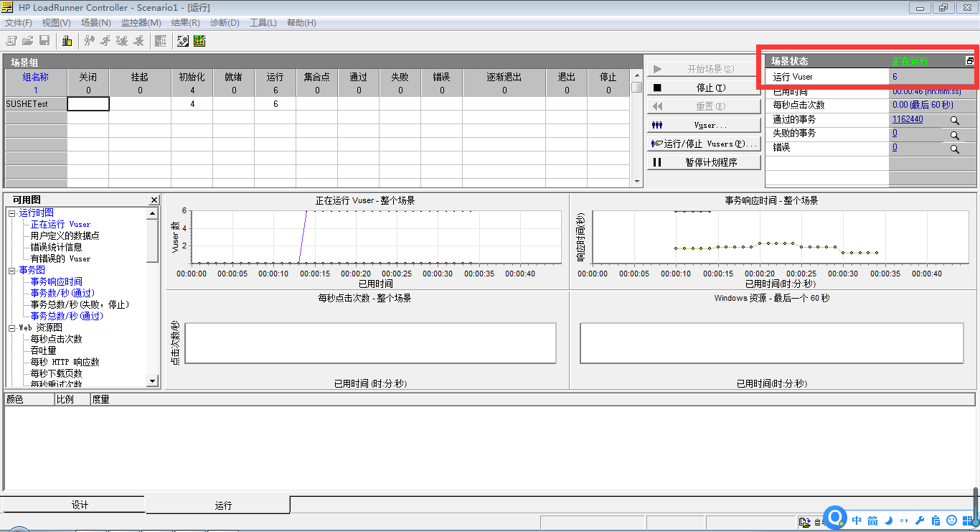Click the Gradual Stop Vusers toolbar icon

click(x=122, y=41)
